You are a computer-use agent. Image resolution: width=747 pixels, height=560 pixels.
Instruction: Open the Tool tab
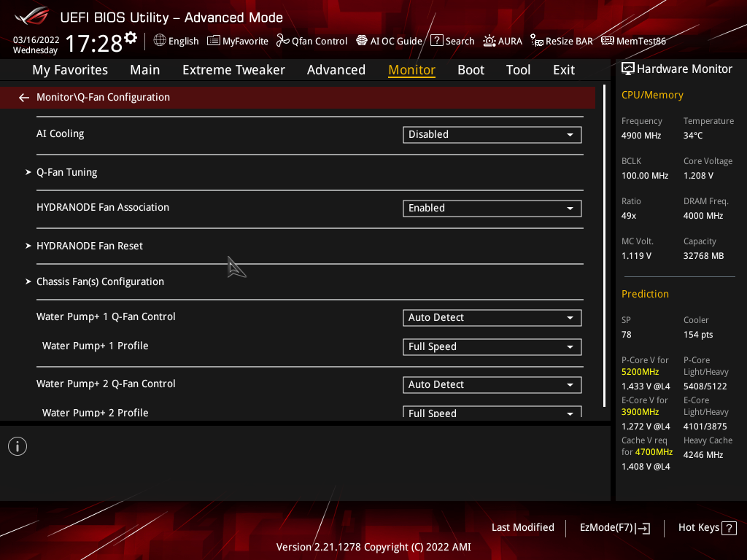coord(519,70)
